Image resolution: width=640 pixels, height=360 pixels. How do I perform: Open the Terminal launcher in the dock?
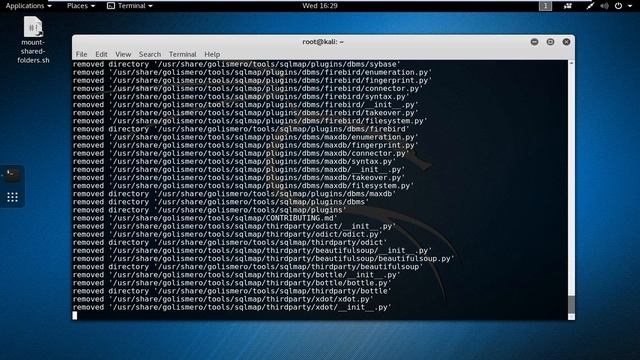12,175
